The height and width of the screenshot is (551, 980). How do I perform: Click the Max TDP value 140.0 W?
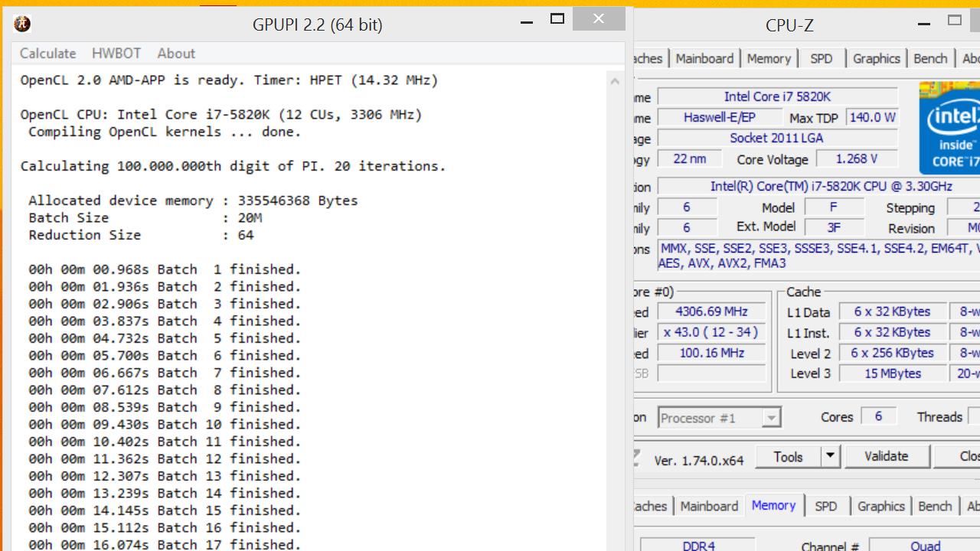(871, 117)
